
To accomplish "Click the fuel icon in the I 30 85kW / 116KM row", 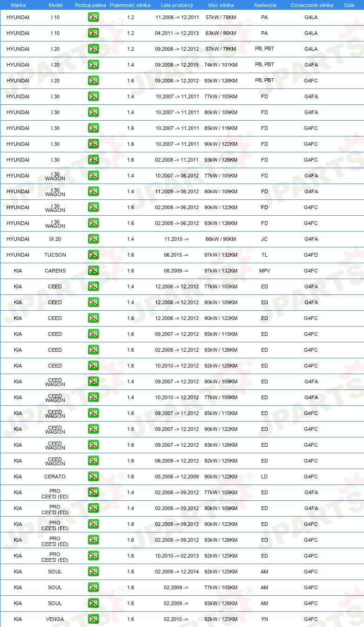I will tap(93, 128).
